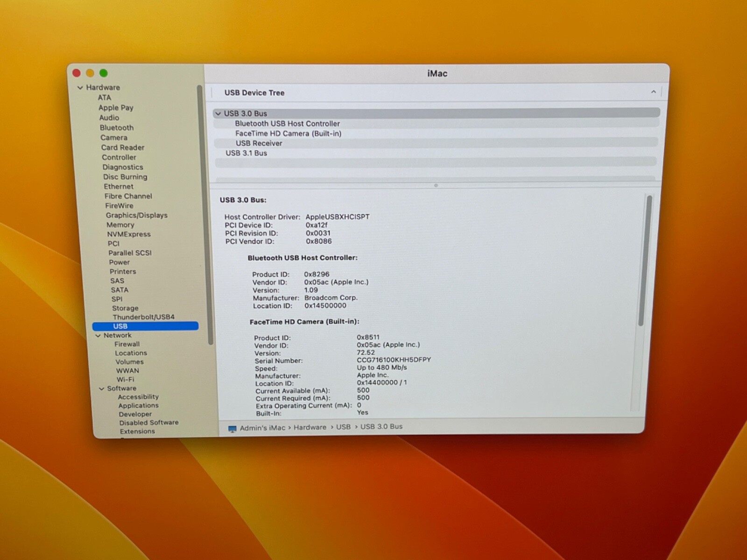Select USB 3.1 Bus in device tree
The height and width of the screenshot is (560, 747).
click(x=436, y=153)
